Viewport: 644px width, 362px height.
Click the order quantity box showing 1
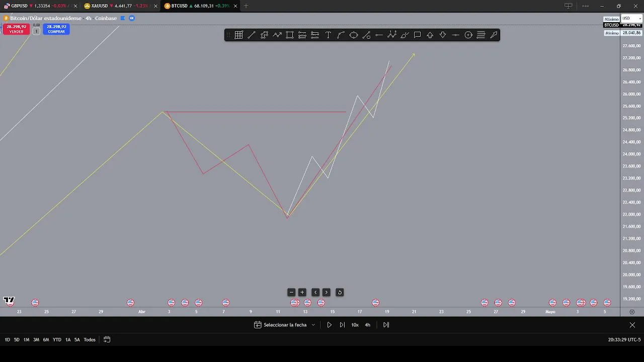tap(36, 31)
